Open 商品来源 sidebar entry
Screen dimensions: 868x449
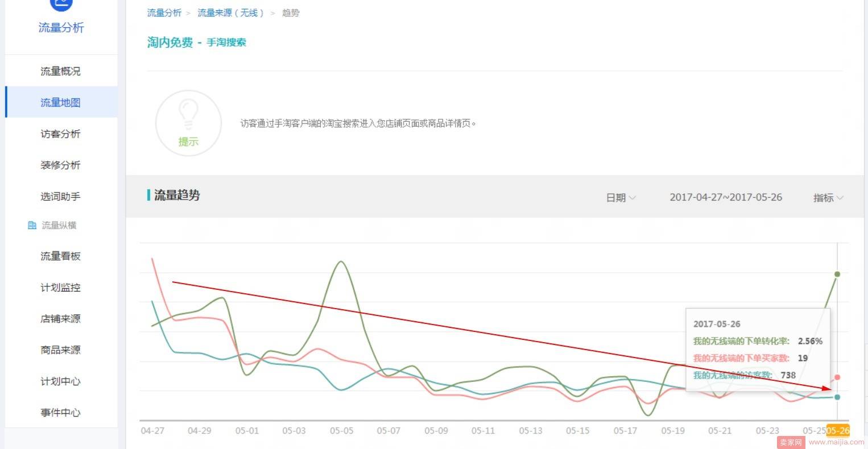point(60,350)
